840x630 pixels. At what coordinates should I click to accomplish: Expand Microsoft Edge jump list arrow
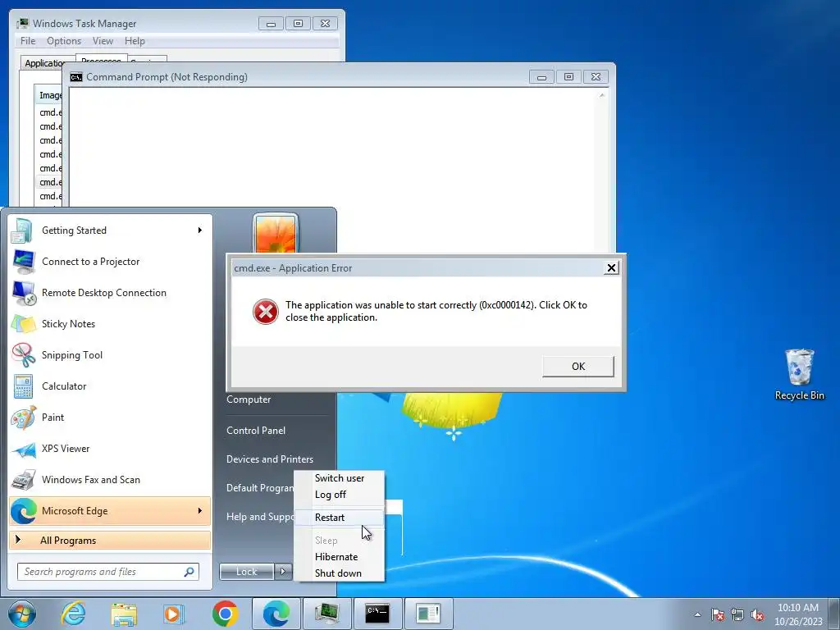(x=200, y=511)
